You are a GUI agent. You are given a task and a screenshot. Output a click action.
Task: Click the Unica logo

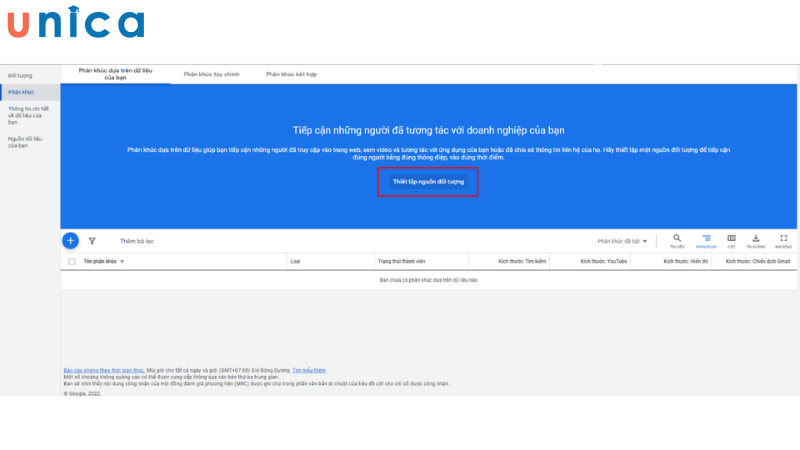76,24
